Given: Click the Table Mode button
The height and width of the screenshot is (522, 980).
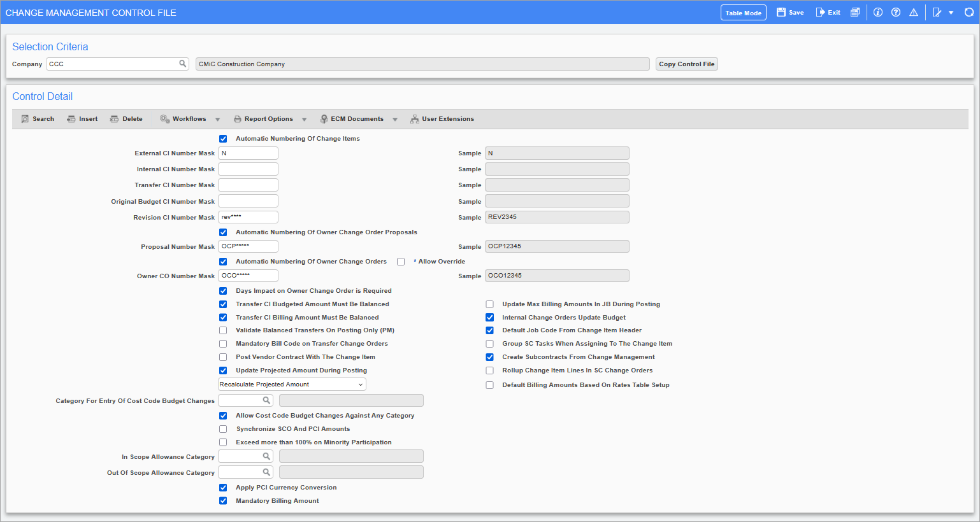Looking at the screenshot, I should (x=744, y=13).
